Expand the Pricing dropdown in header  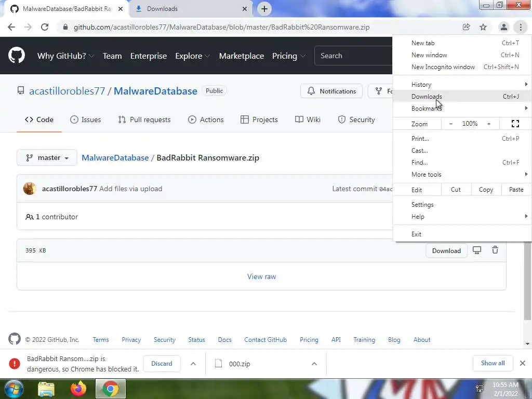(x=289, y=56)
